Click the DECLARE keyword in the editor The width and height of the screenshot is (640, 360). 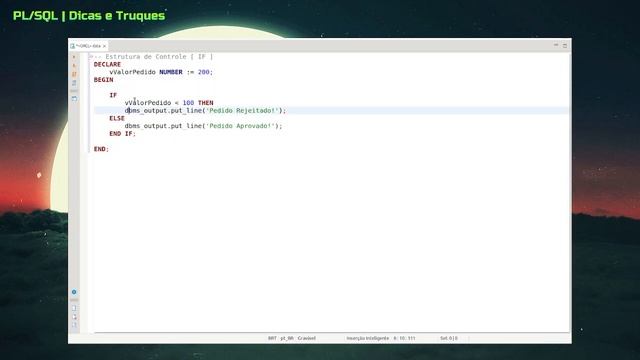click(x=107, y=64)
